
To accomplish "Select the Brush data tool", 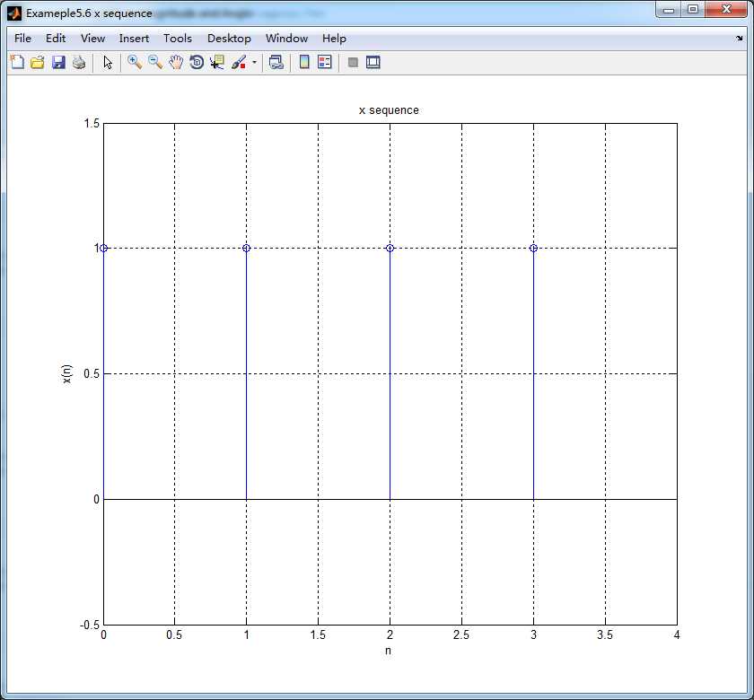I will pyautogui.click(x=239, y=62).
